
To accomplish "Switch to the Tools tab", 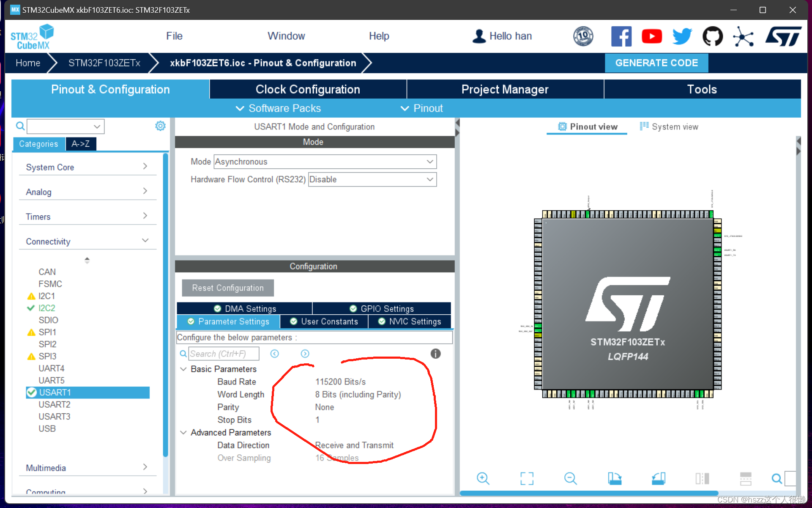I will pyautogui.click(x=702, y=89).
